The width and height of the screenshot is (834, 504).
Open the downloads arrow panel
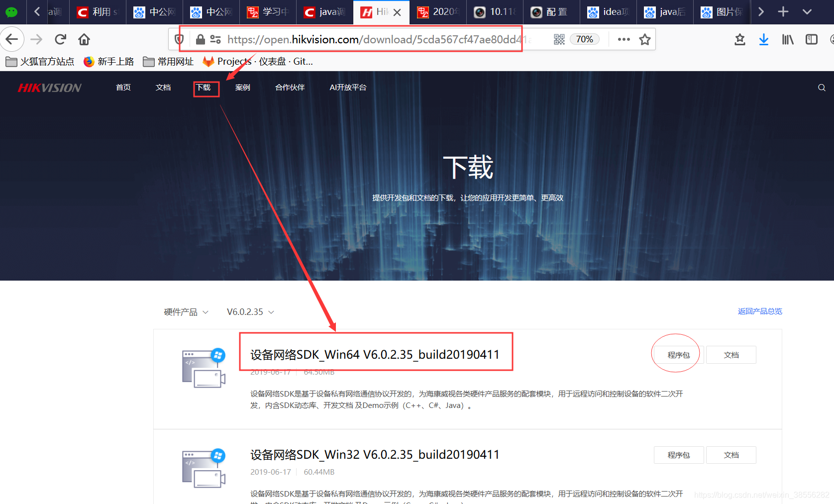(764, 39)
